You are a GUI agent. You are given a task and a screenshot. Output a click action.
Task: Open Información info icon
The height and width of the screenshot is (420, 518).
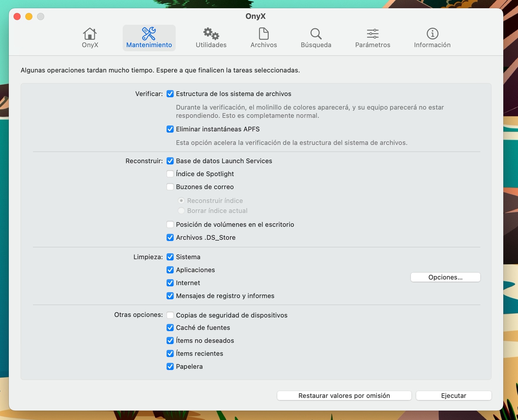[432, 34]
